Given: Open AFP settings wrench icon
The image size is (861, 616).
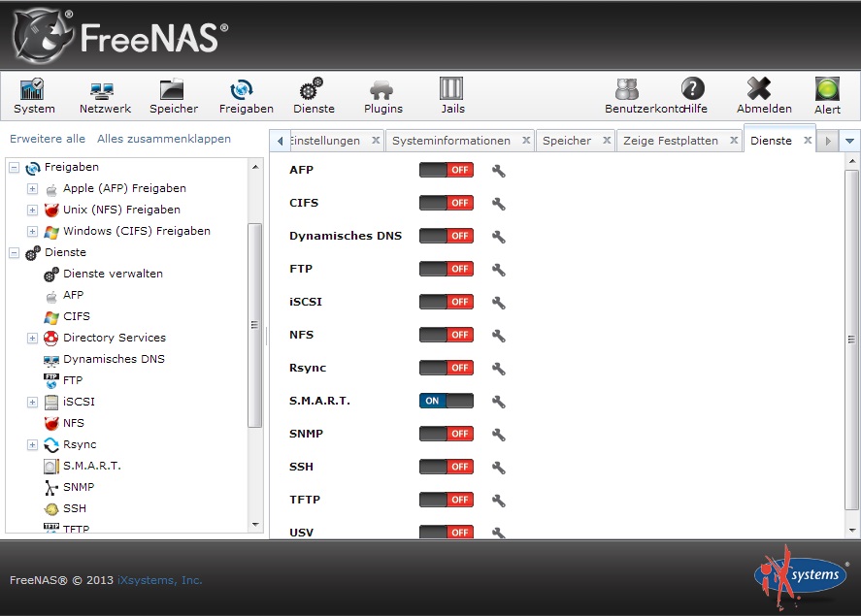Looking at the screenshot, I should 499,171.
